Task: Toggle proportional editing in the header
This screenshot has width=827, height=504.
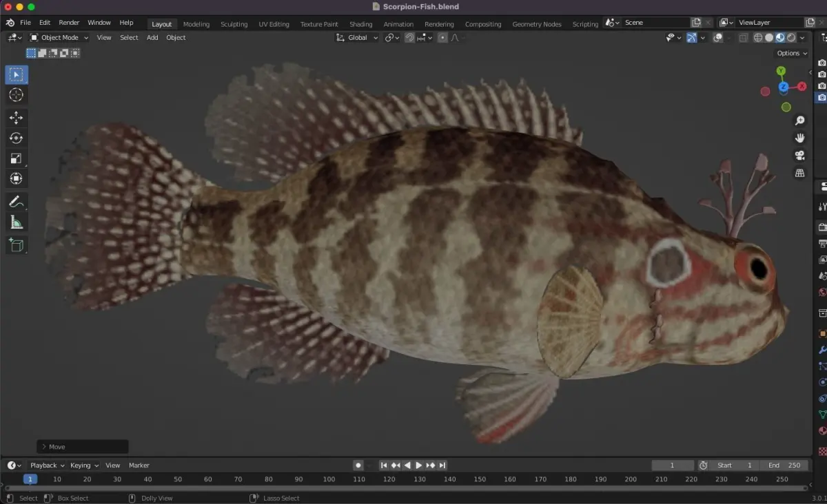Action: 442,38
